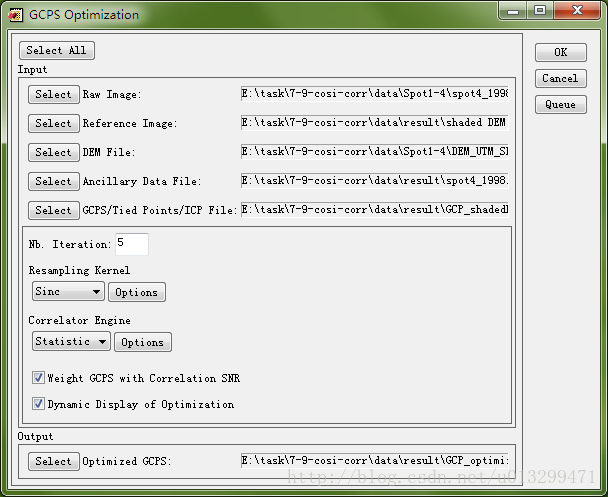The width and height of the screenshot is (608, 497).
Task: Click the Select All button
Action: click(x=57, y=50)
